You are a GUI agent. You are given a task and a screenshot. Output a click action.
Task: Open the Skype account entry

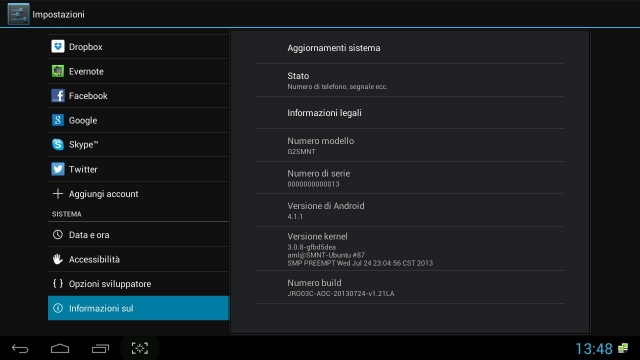138,144
